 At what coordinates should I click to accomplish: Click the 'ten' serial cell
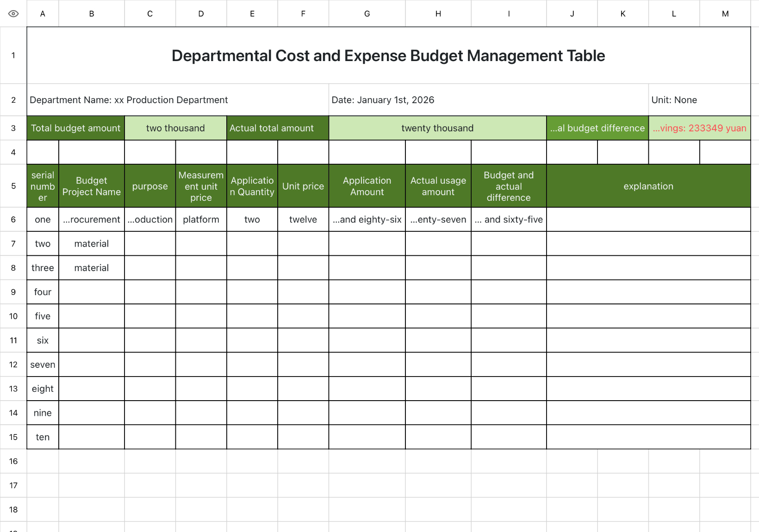click(x=43, y=437)
